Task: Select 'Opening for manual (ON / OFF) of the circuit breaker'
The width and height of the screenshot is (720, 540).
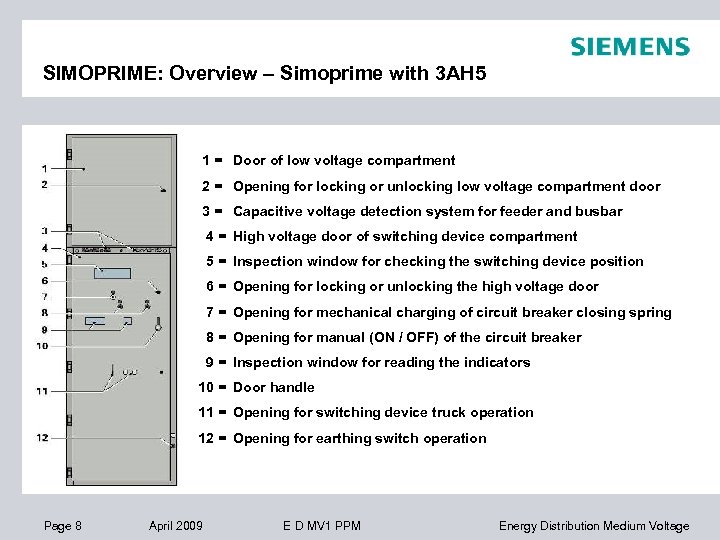Action: [x=407, y=337]
